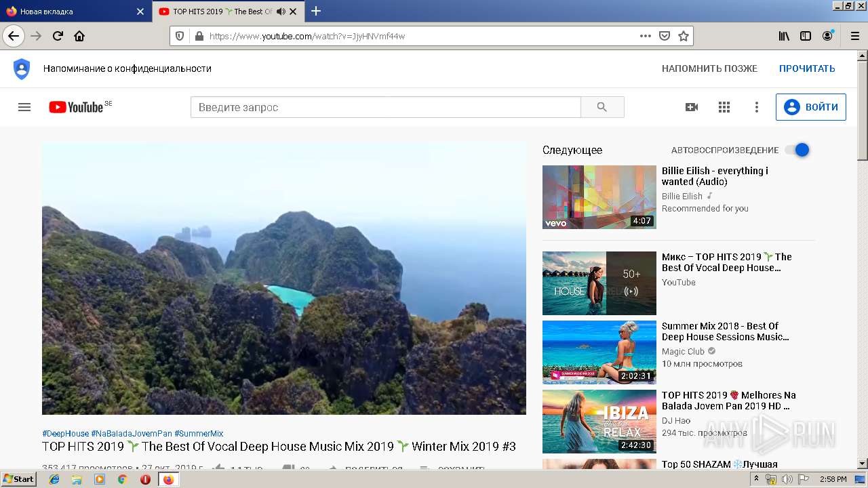868x488 pixels.
Task: Open the media player taskbar icon
Action: pos(100,479)
